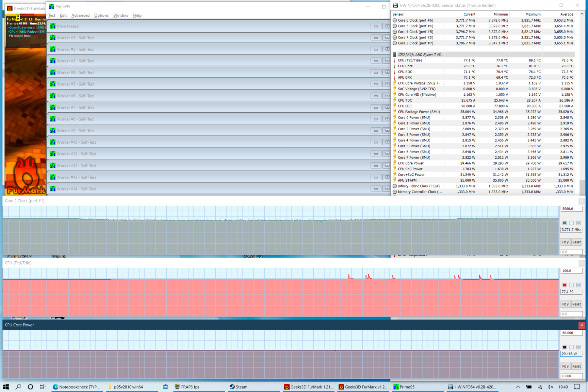
Task: Click Reset on the CPU Core Power graph
Action: [577, 366]
